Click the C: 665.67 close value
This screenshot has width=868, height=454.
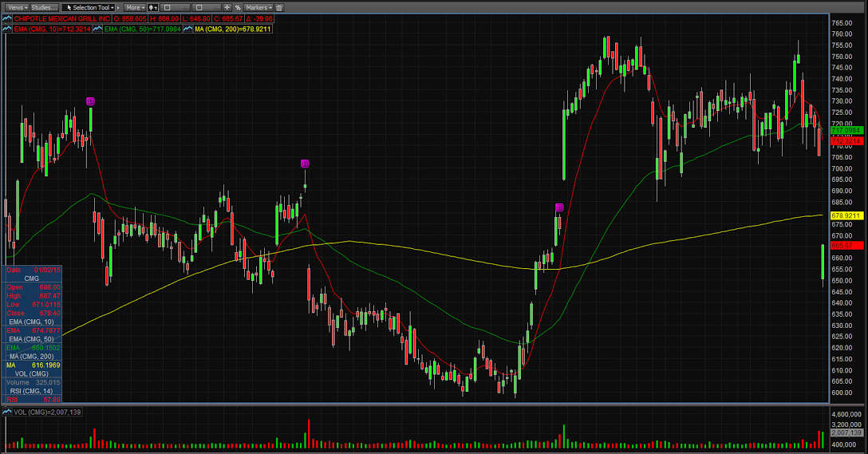[229, 18]
